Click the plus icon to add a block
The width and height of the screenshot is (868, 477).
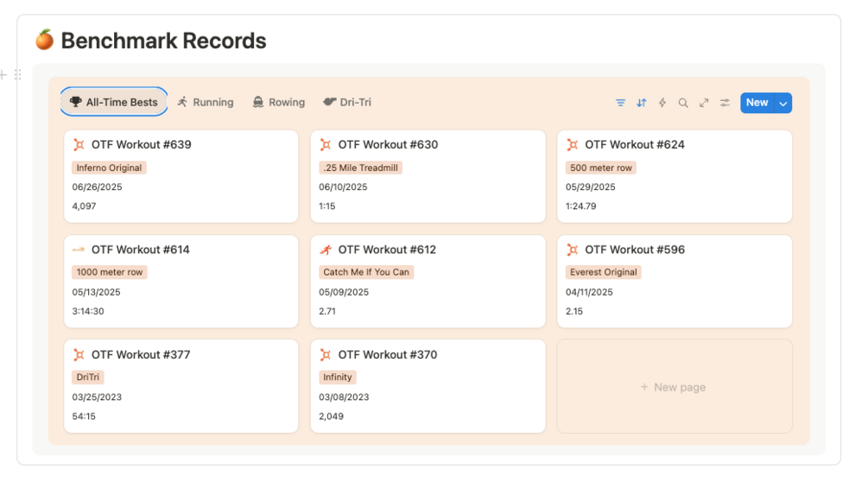click(3, 75)
